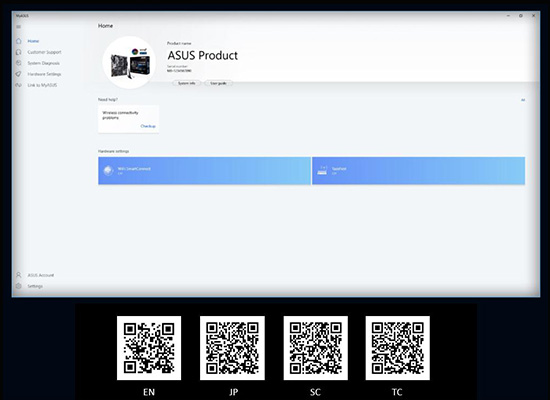Click the Hardware Settings icon
550x400 pixels.
pyautogui.click(x=19, y=74)
